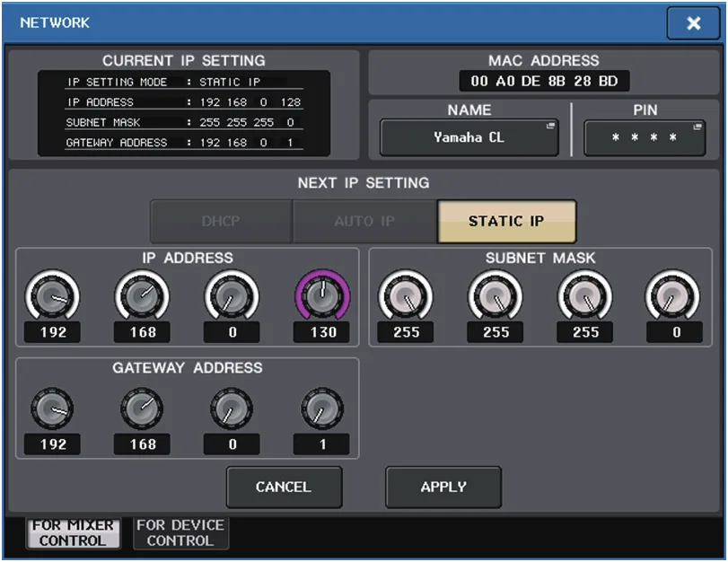Click the current GATEWAY ADDRESS row
Screen dimensions: 728x562
pyautogui.click(x=184, y=143)
